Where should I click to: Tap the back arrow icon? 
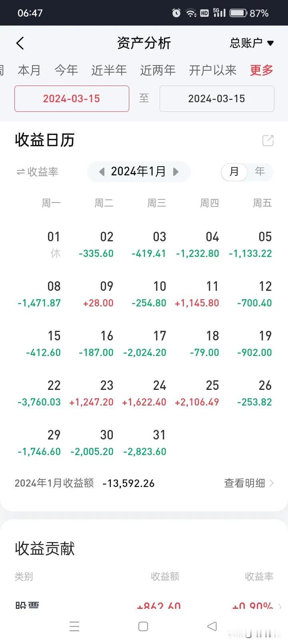click(x=20, y=43)
